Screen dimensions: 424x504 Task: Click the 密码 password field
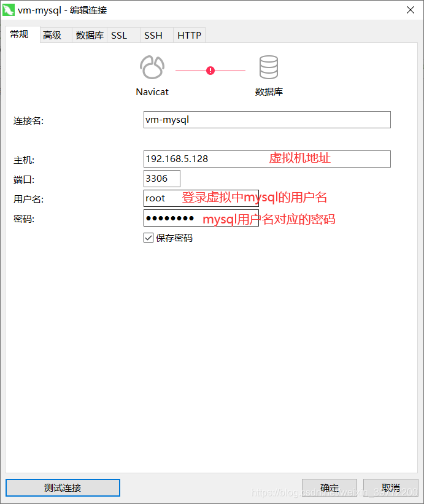coord(201,218)
